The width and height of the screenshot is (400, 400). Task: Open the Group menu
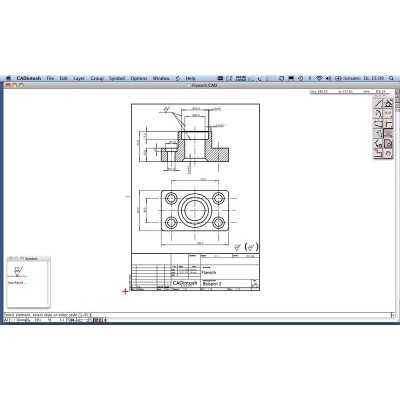(97, 78)
